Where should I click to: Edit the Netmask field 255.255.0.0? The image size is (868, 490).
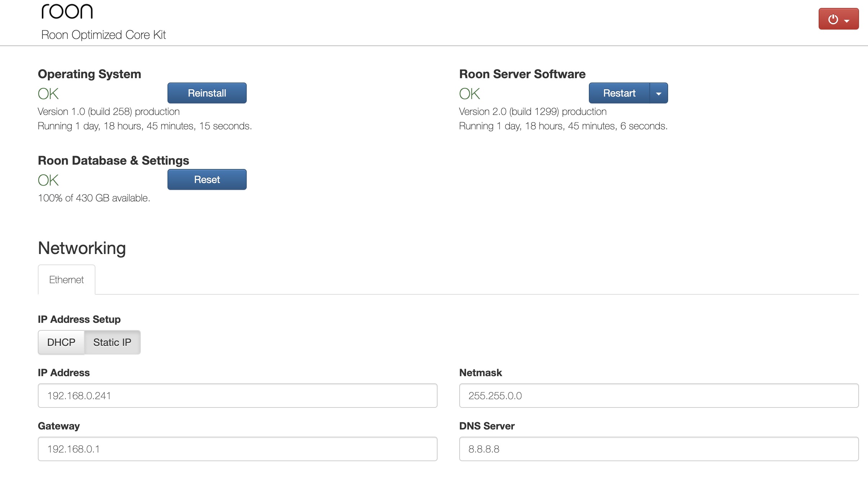coord(659,396)
